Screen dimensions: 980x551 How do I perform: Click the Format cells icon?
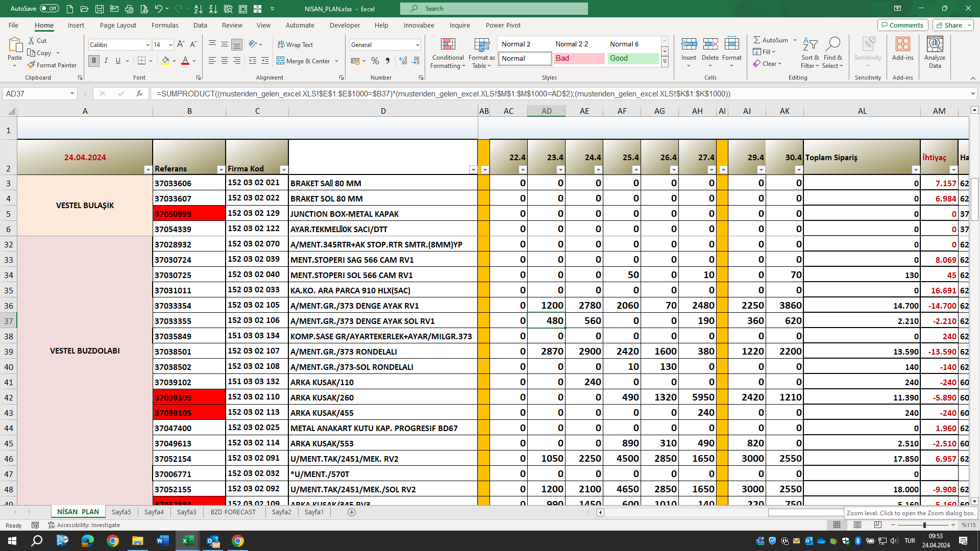pos(732,44)
